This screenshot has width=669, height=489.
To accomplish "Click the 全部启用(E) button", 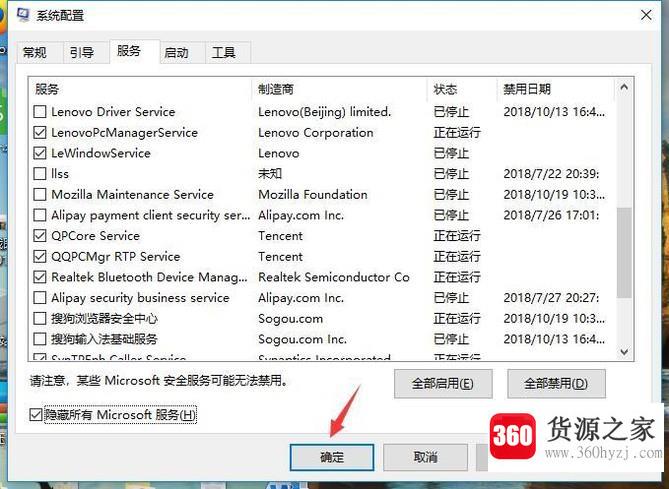I will point(443,384).
